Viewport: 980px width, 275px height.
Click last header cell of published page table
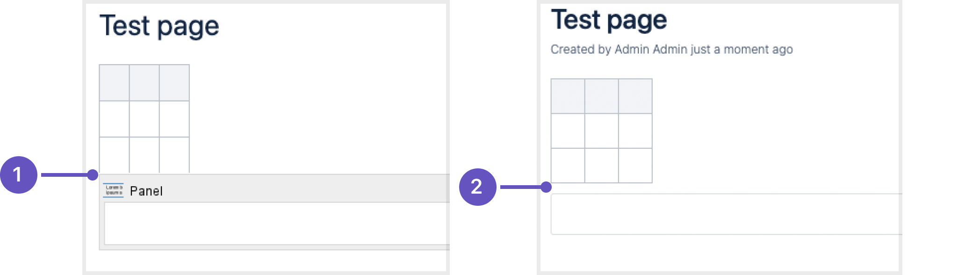click(635, 96)
